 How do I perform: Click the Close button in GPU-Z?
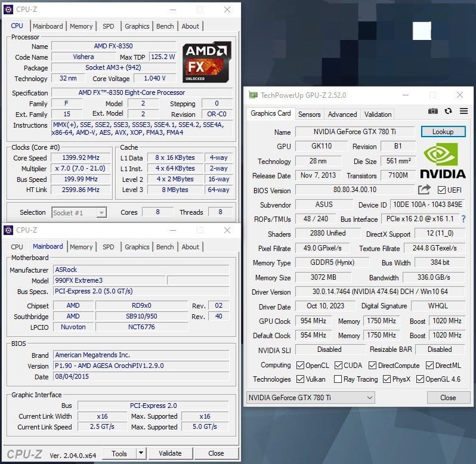(448, 398)
